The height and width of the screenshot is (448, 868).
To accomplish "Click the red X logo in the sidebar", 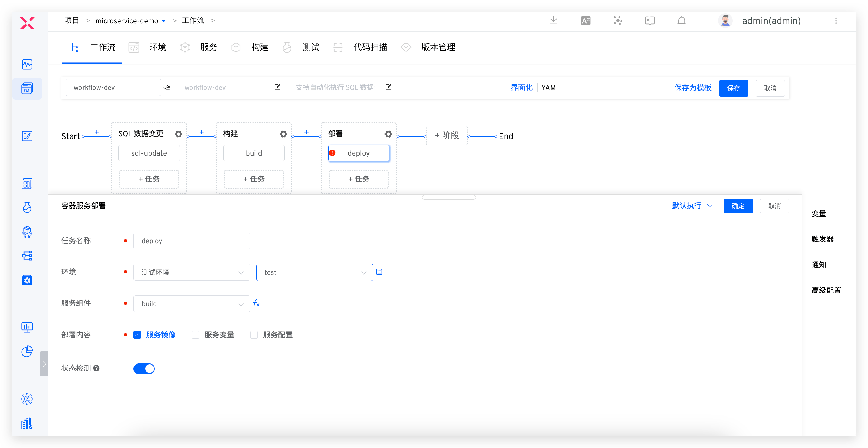I will point(27,23).
